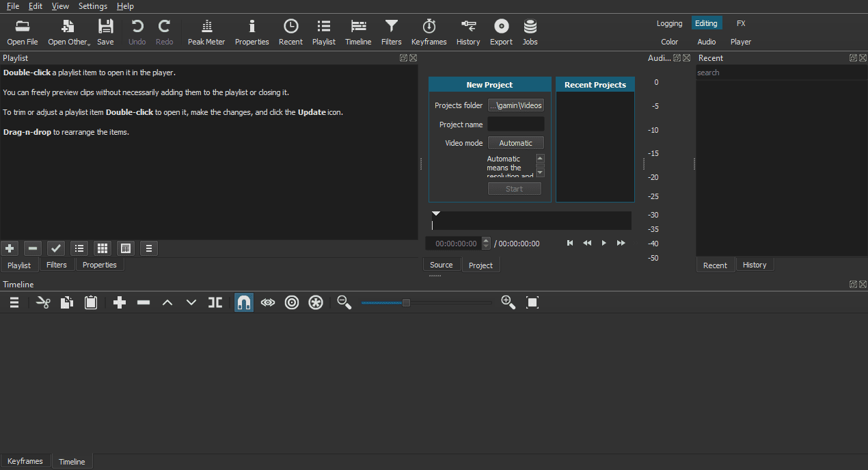Toggle the Recent panel from the toolbar
The image size is (868, 470).
tap(291, 32)
